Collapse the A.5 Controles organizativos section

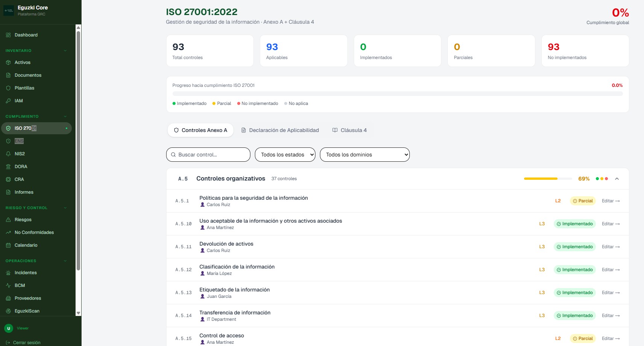[617, 179]
